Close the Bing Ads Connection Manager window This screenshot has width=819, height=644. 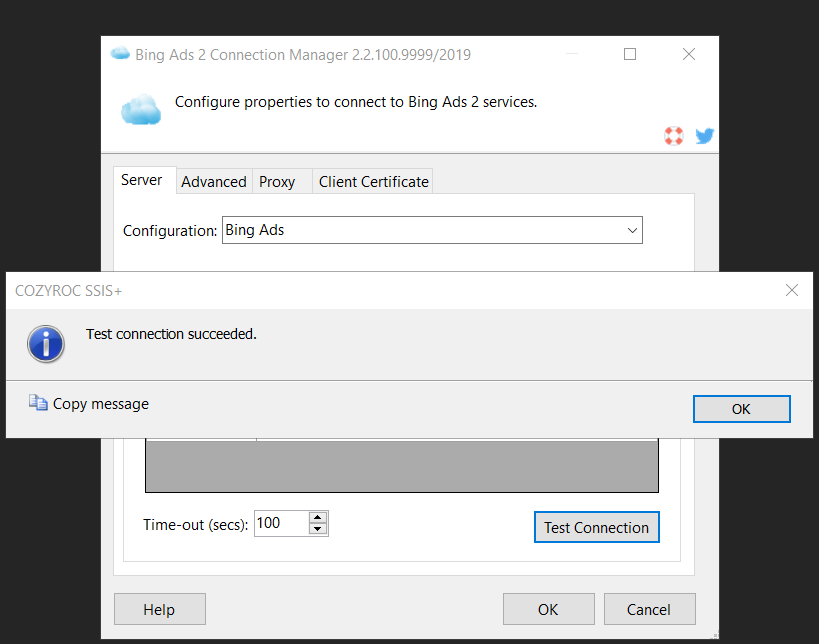pyautogui.click(x=689, y=54)
